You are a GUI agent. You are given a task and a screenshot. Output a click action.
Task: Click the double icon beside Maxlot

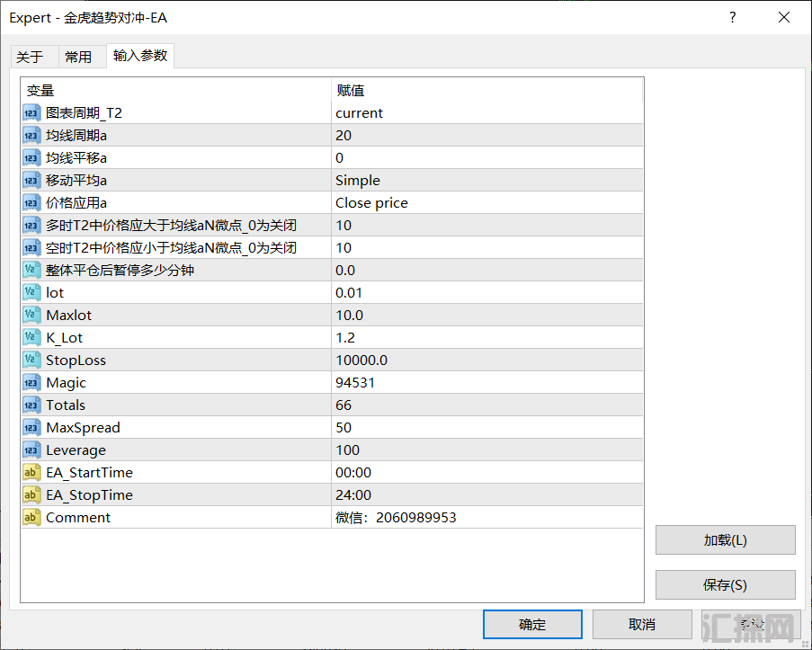click(31, 315)
